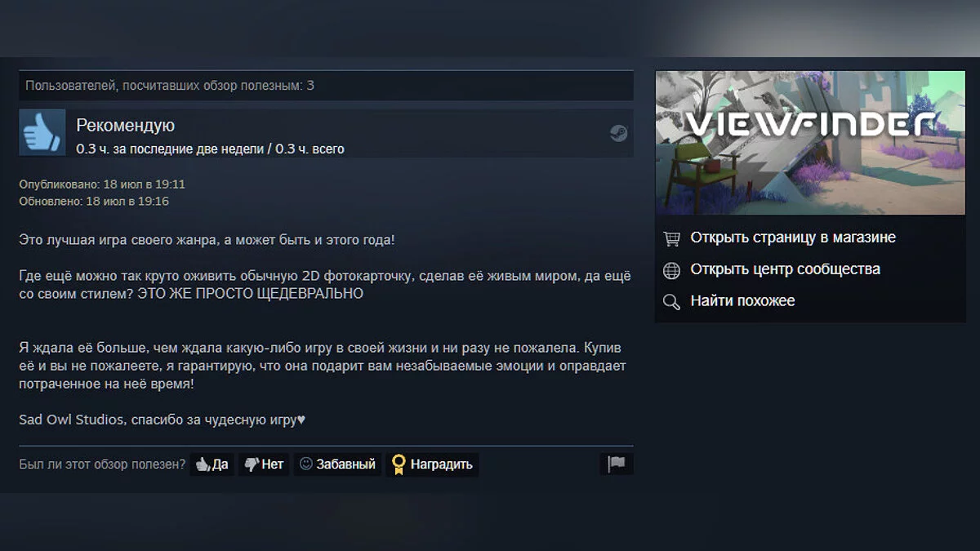Click the helpful users count bar
Screen dimensions: 980x551
[326, 85]
